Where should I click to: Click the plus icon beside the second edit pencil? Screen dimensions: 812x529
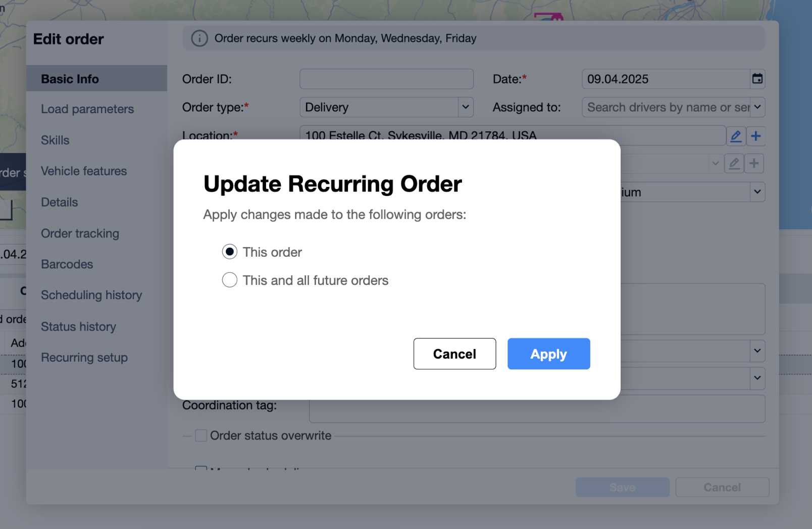pyautogui.click(x=754, y=163)
